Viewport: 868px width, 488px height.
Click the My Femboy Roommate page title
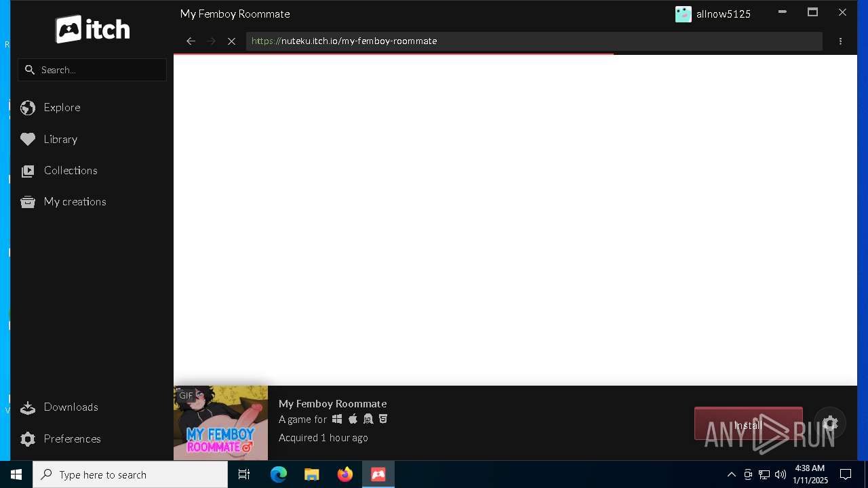[235, 14]
